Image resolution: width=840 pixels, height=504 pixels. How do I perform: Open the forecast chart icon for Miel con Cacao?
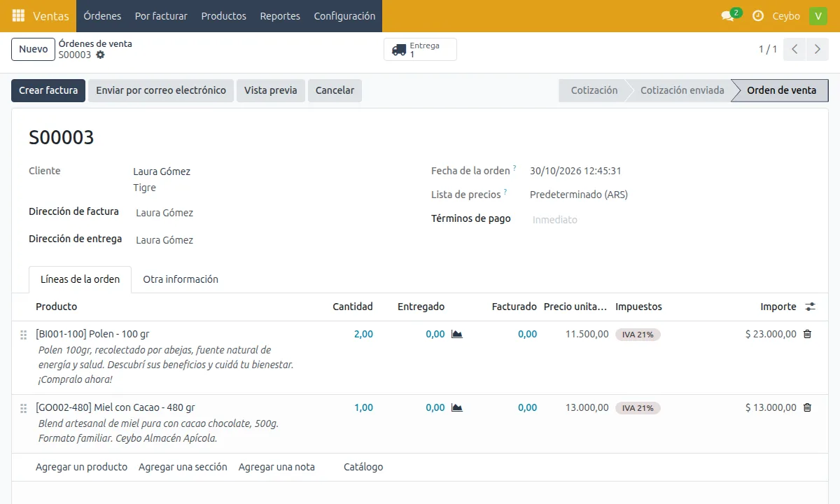pos(457,408)
